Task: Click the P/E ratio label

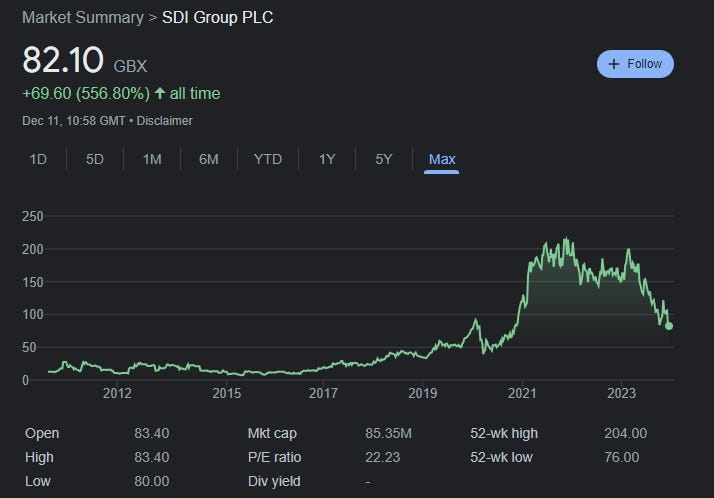Action: click(x=275, y=457)
